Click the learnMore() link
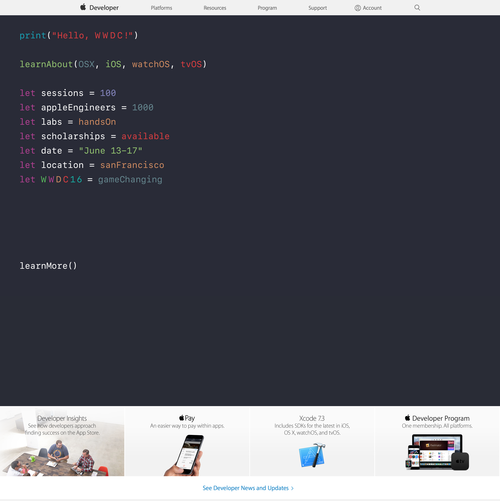The height and width of the screenshot is (501, 500). pyautogui.click(x=48, y=266)
